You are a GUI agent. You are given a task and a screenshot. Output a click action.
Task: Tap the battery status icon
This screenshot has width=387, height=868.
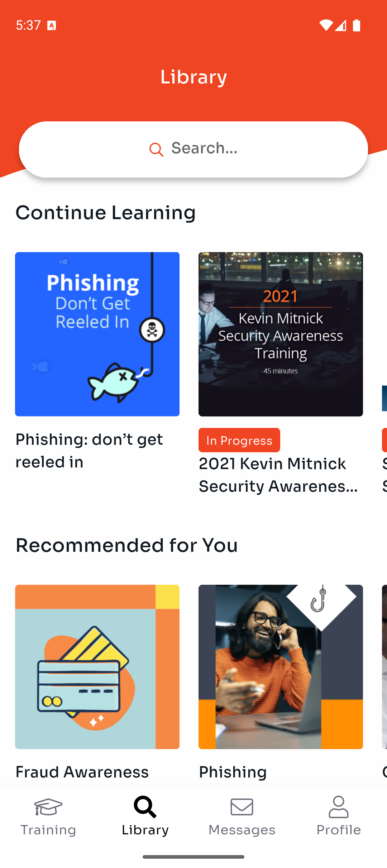click(x=357, y=25)
